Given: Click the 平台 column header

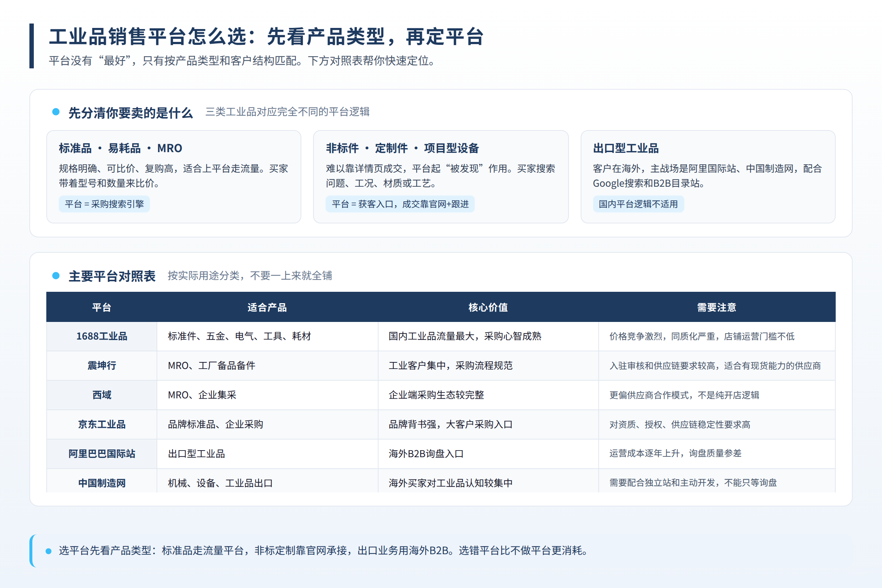Looking at the screenshot, I should [x=102, y=308].
